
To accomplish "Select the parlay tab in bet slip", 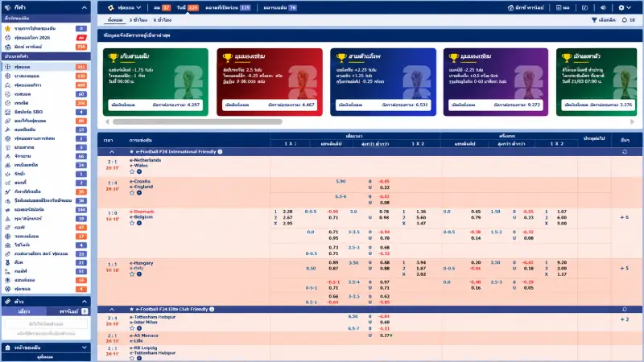I will coord(68,311).
